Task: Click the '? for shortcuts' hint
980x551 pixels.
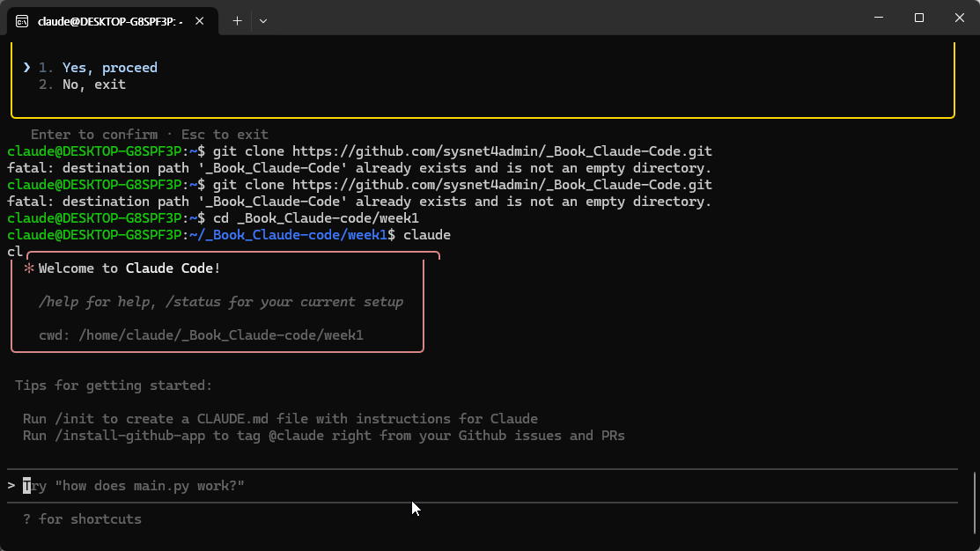Action: pyautogui.click(x=82, y=519)
